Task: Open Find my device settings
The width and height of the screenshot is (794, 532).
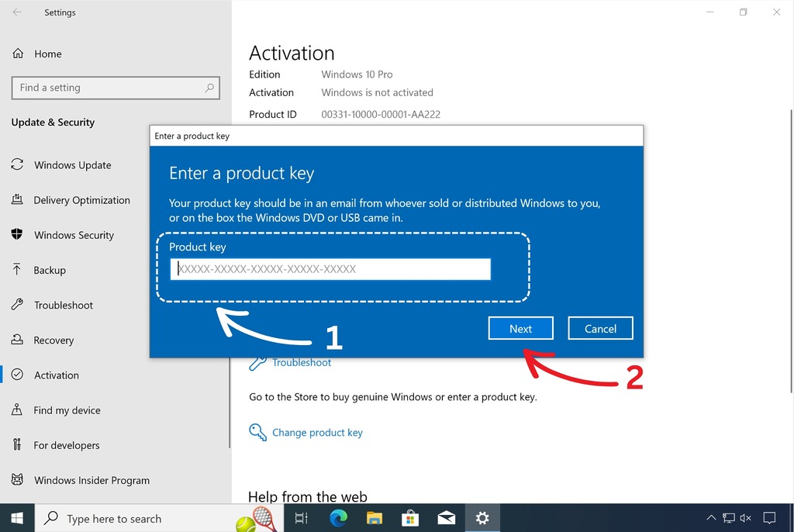Action: coord(67,410)
